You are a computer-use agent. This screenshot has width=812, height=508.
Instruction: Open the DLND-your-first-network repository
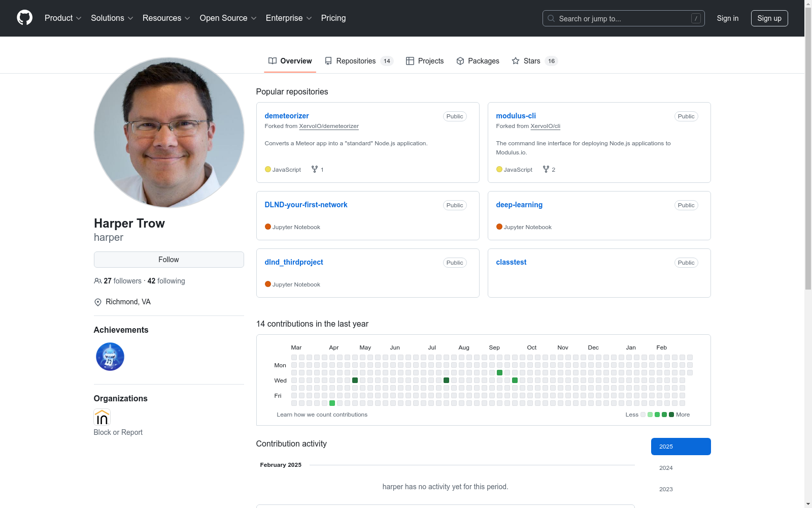coord(306,205)
